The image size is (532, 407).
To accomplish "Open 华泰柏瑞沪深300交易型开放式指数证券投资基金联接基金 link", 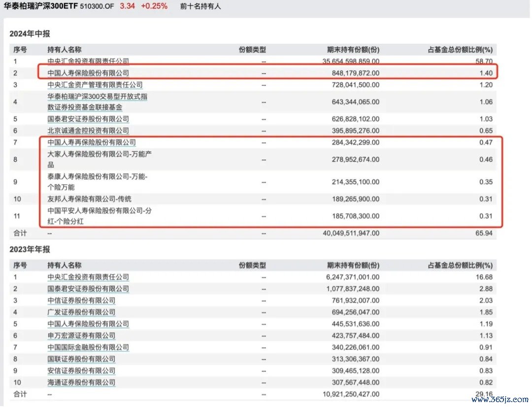I will (x=98, y=102).
